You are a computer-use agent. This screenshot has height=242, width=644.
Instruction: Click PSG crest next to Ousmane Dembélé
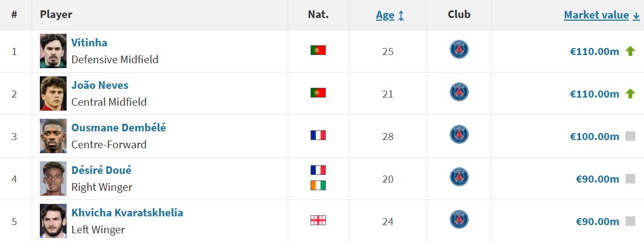click(459, 135)
